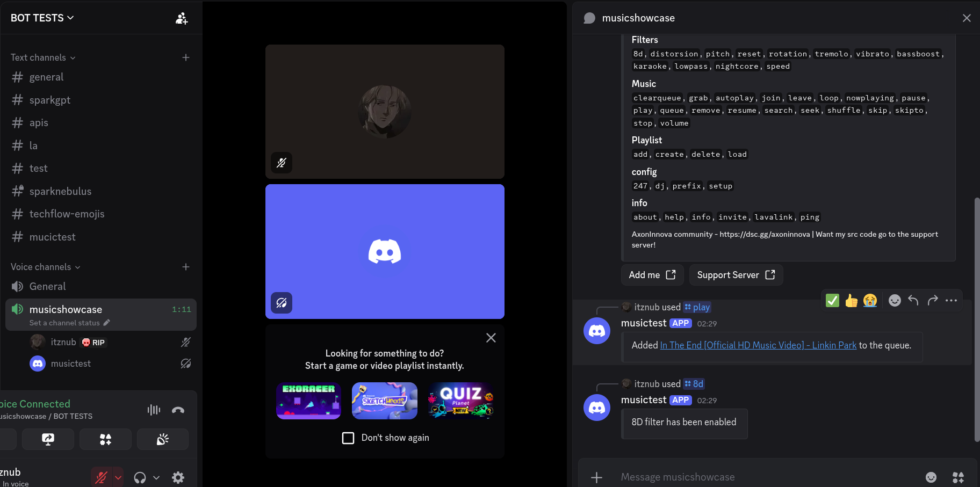Image resolution: width=980 pixels, height=487 pixels.
Task: Collapse the Text channels category
Action: click(43, 57)
